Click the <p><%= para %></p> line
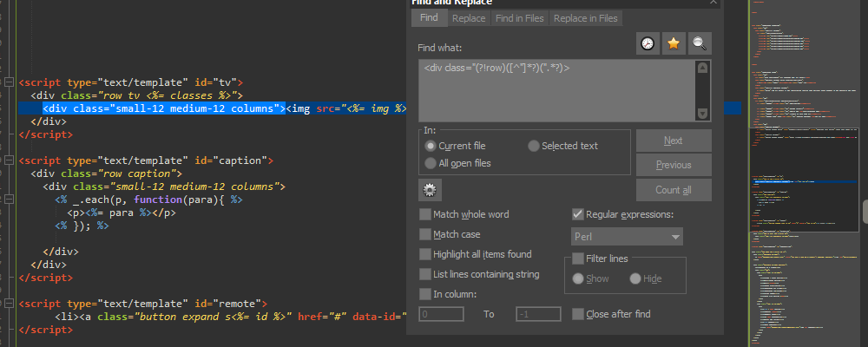 click(x=122, y=213)
